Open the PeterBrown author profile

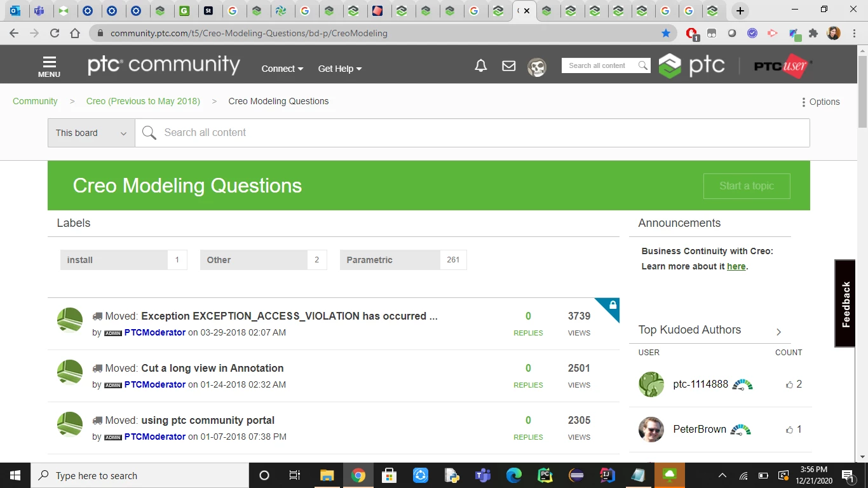tap(700, 429)
